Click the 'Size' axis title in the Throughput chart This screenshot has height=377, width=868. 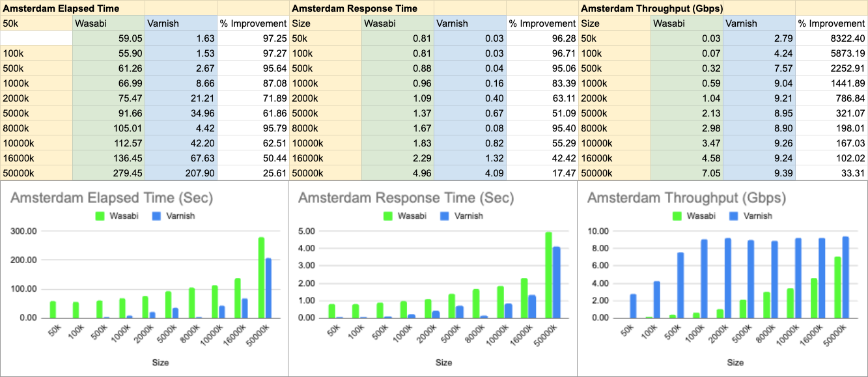click(736, 362)
